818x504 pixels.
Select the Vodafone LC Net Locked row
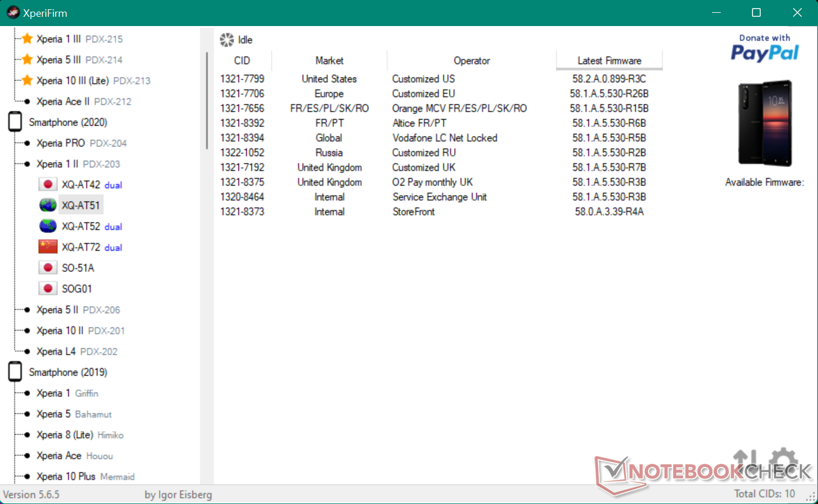[438, 138]
